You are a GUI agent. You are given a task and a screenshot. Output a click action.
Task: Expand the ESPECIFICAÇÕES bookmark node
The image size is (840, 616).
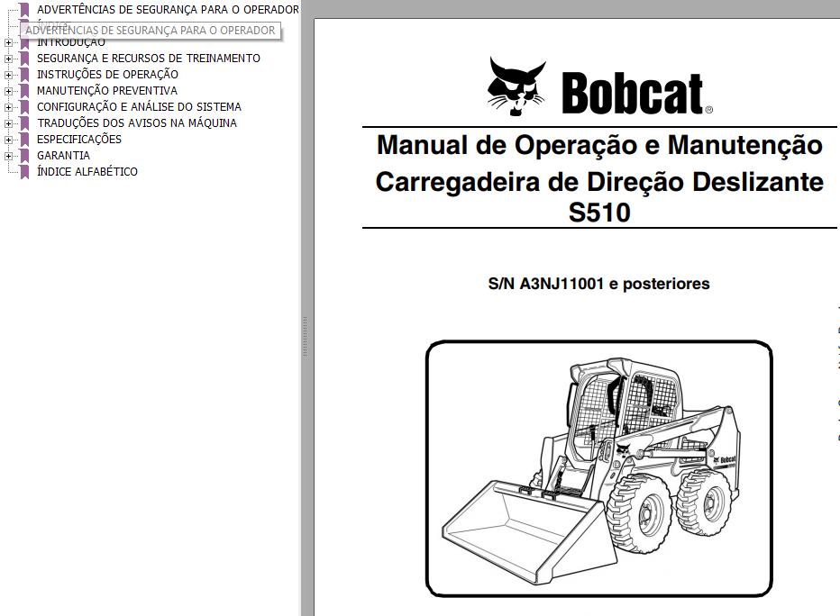(x=8, y=140)
